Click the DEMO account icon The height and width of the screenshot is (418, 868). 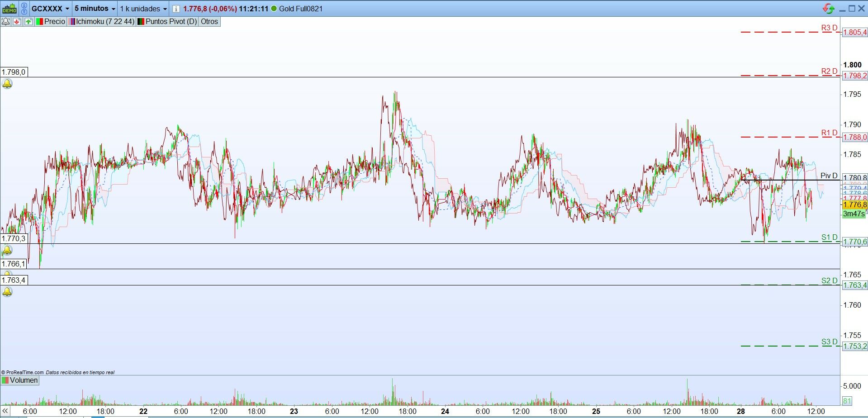coord(9,9)
